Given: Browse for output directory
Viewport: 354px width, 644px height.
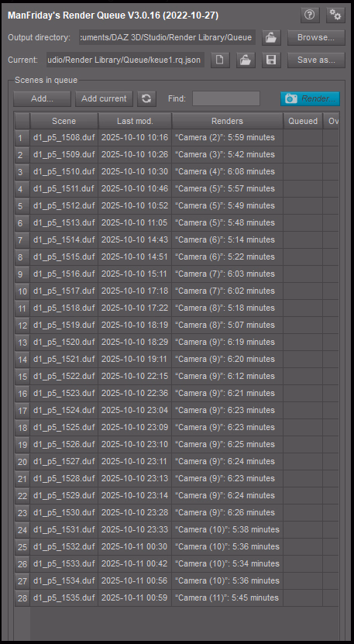Looking at the screenshot, I should tap(316, 37).
